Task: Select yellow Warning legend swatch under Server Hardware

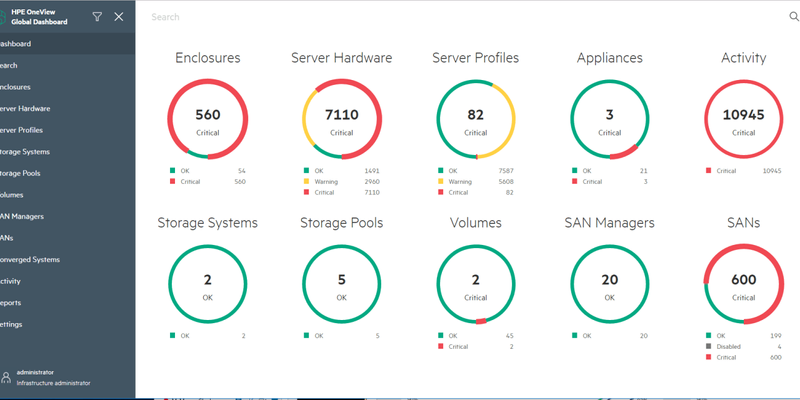Action: pyautogui.click(x=307, y=181)
